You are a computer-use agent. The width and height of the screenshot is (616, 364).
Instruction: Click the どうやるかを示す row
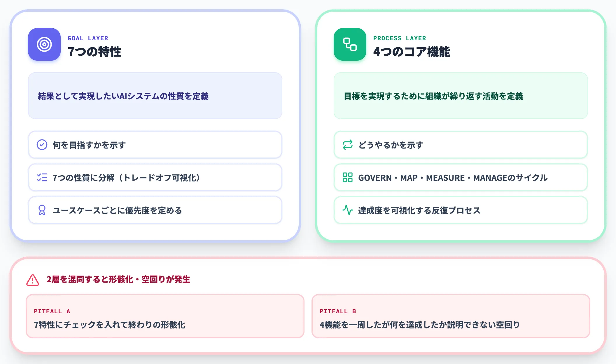click(x=461, y=145)
